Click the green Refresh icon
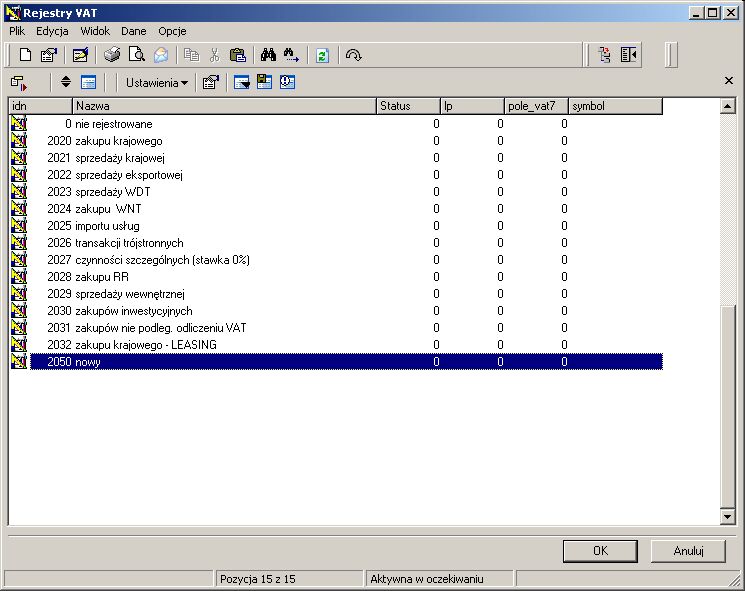This screenshot has height=591, width=745. pyautogui.click(x=322, y=55)
